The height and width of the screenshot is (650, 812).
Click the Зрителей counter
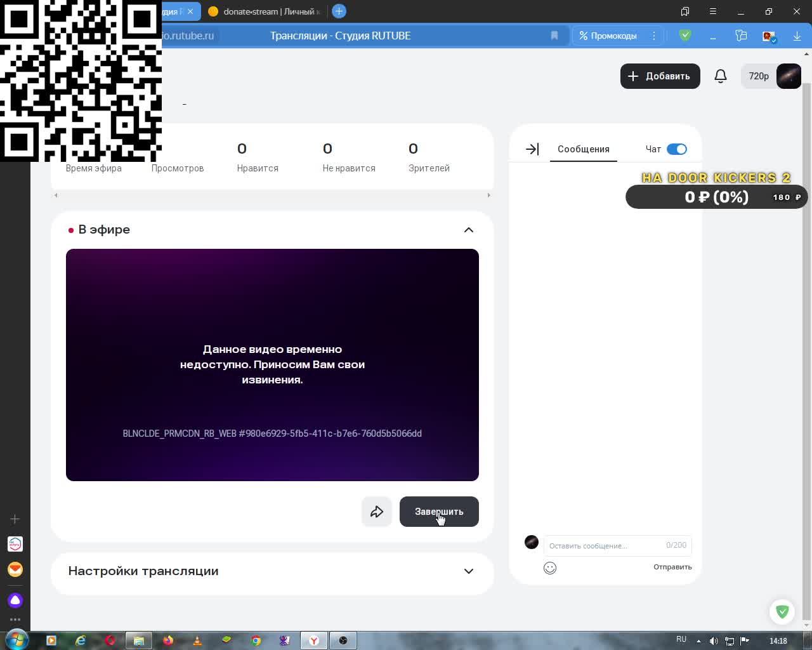[x=429, y=157]
